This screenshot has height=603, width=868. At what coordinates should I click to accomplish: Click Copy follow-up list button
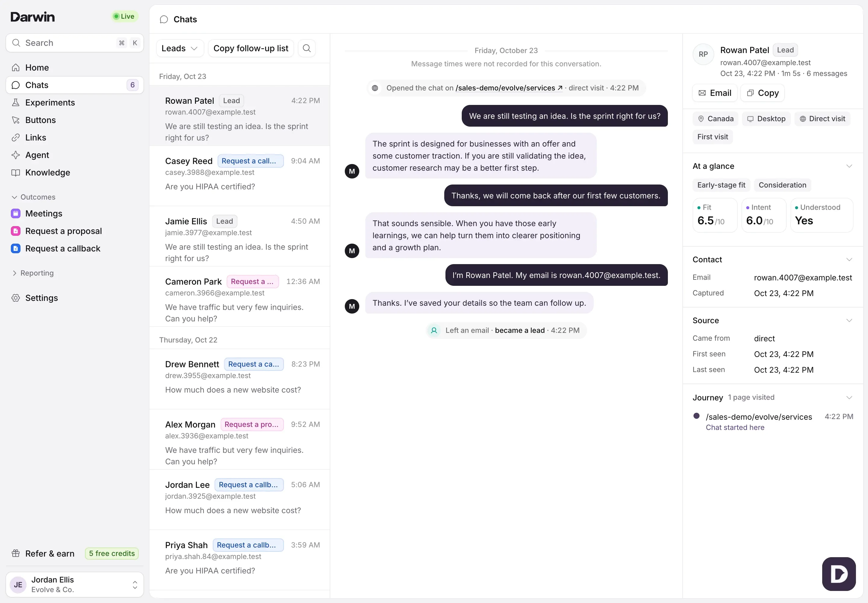(251, 48)
